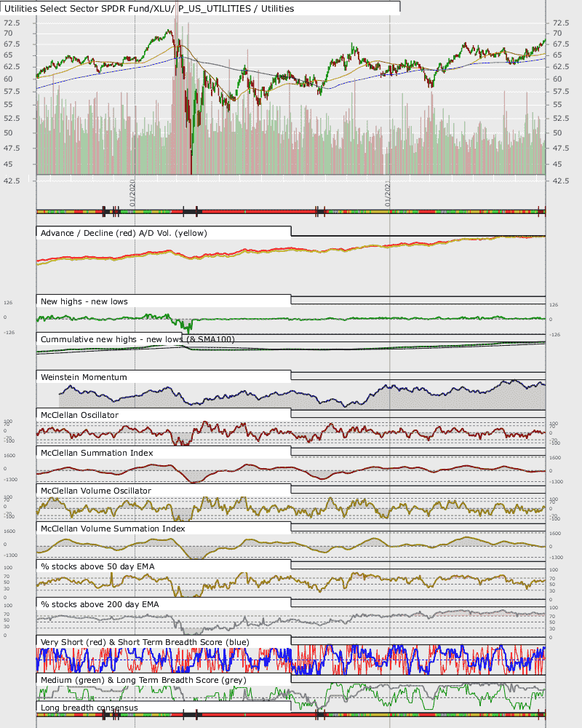Click the 'Long breadth consensus' label
The image size is (582, 728).
(89, 708)
